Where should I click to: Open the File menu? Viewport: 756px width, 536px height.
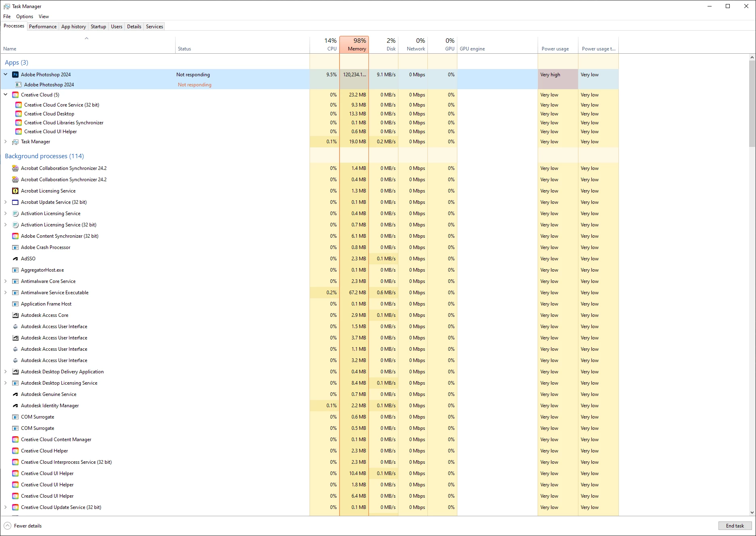7,17
